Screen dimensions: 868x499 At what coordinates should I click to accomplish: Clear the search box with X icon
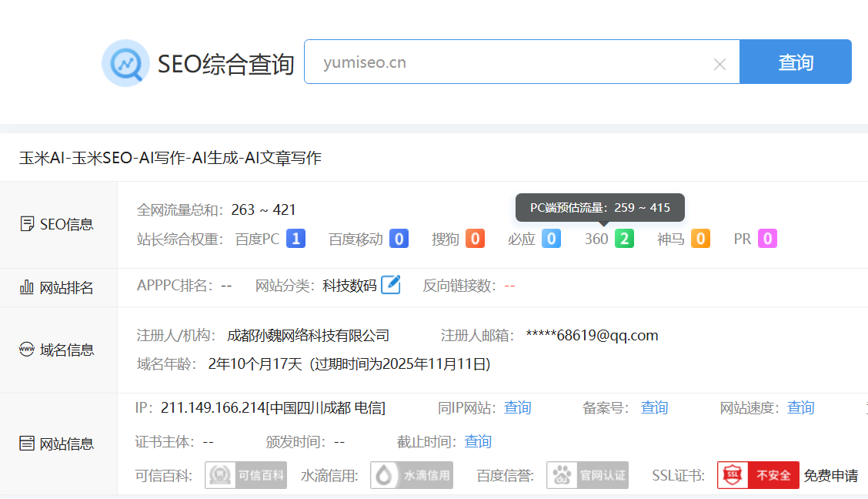pyautogui.click(x=719, y=65)
